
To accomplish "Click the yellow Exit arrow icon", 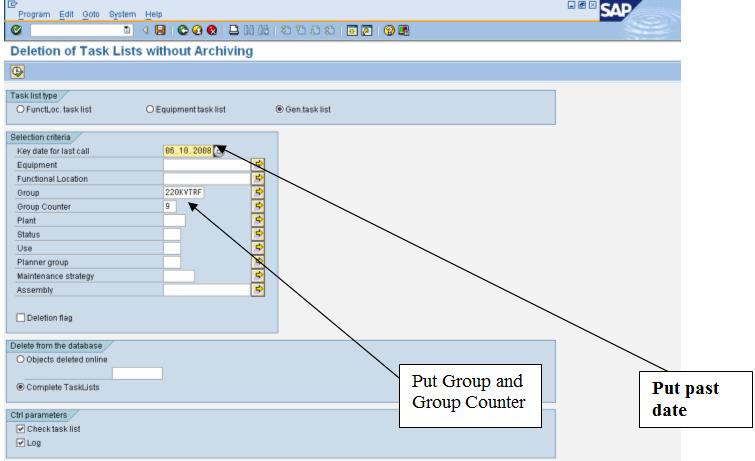I will click(x=197, y=30).
